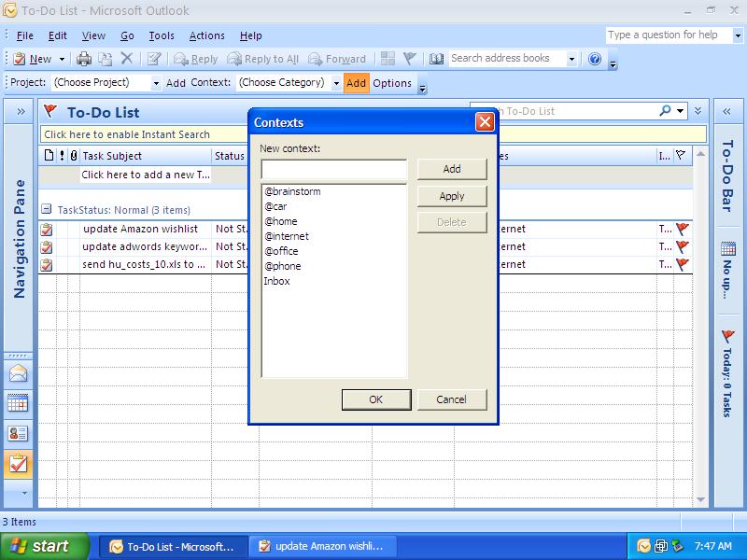
Task: Click the enable Instant Search bar
Action: (373, 134)
